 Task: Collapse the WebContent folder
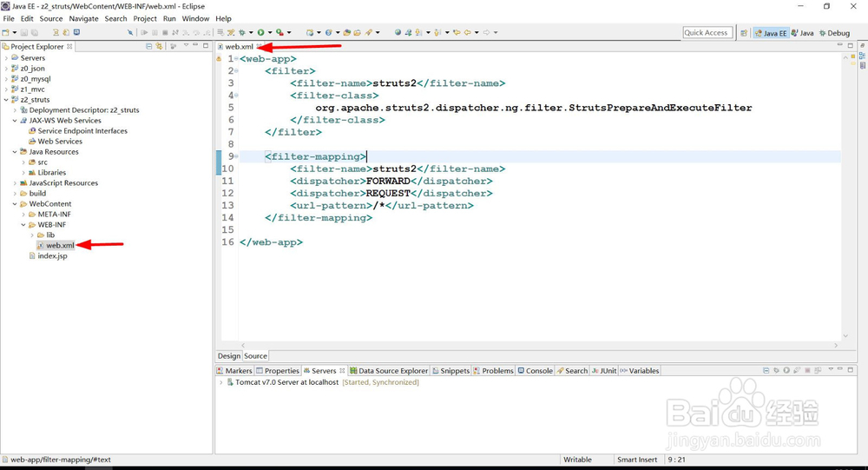click(x=15, y=204)
